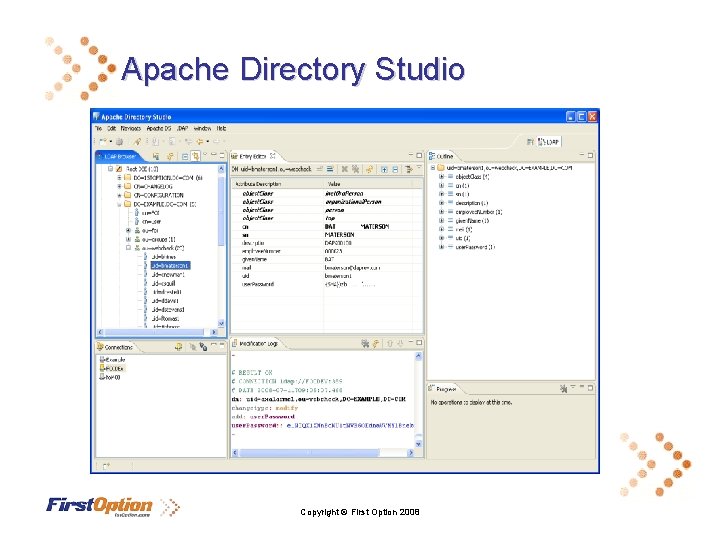Click Collapse All icon in LDAP Browser toolbar
This screenshot has width=720, height=540.
point(185,157)
